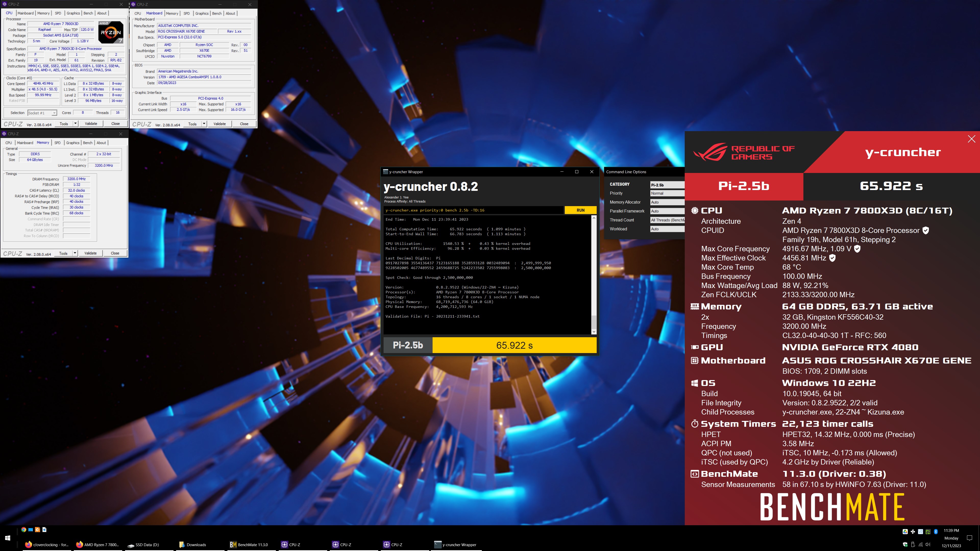Viewport: 980px width, 551px height.
Task: Click the safely remove USB tray icon
Action: [x=913, y=545]
